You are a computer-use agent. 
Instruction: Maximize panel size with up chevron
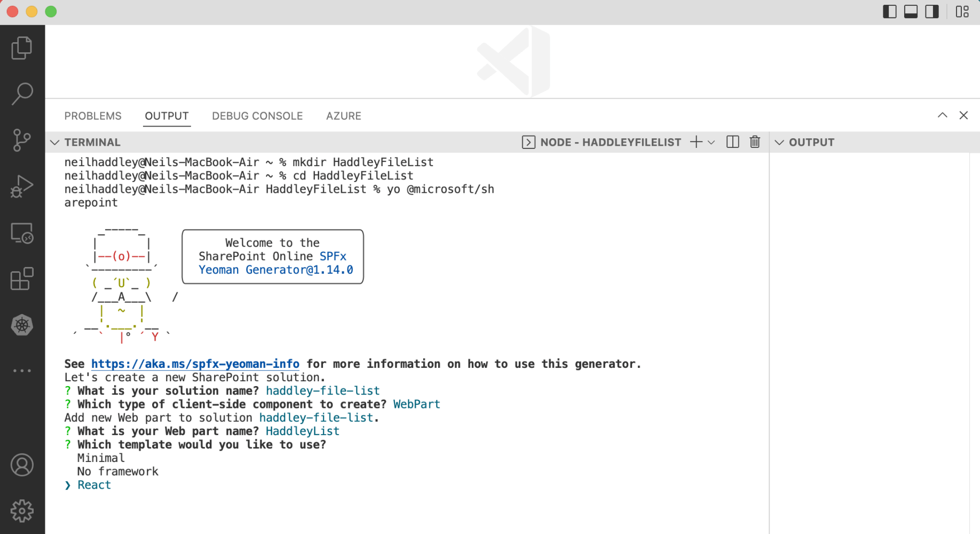(x=943, y=115)
